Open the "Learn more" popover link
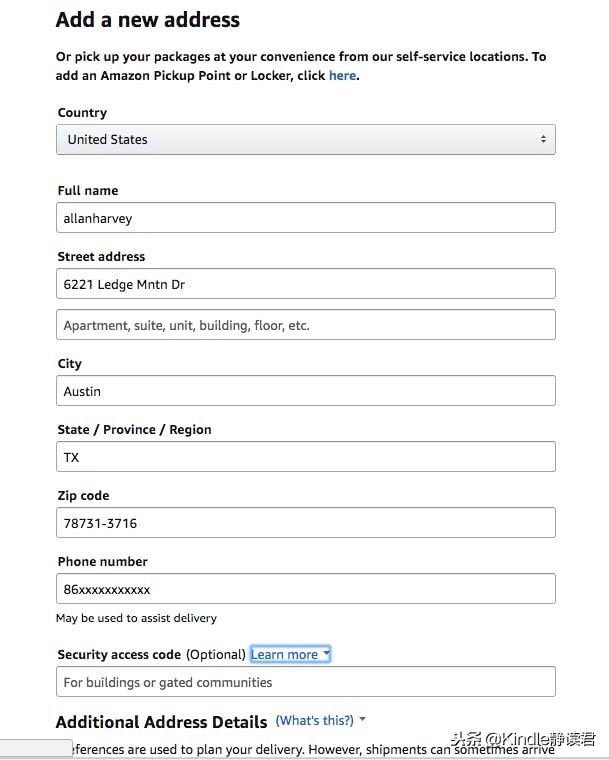 coord(285,655)
